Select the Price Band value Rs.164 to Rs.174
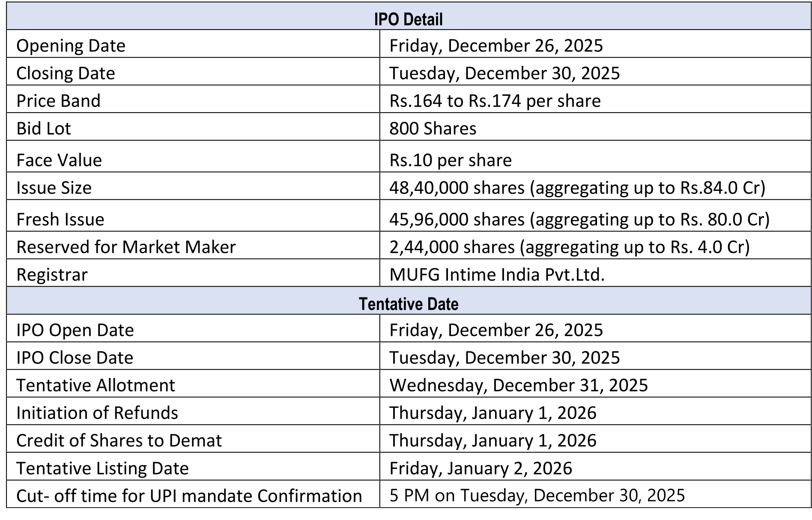 tap(495, 101)
